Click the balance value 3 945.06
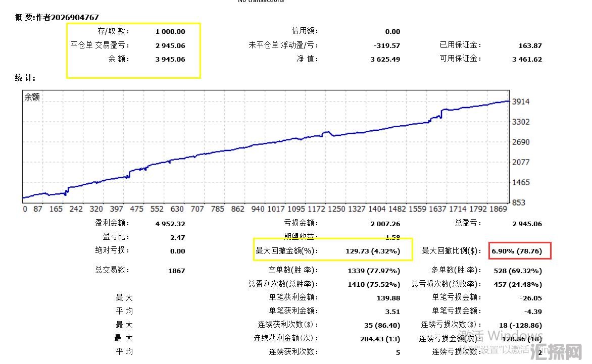The height and width of the screenshot is (364, 592). (x=170, y=59)
